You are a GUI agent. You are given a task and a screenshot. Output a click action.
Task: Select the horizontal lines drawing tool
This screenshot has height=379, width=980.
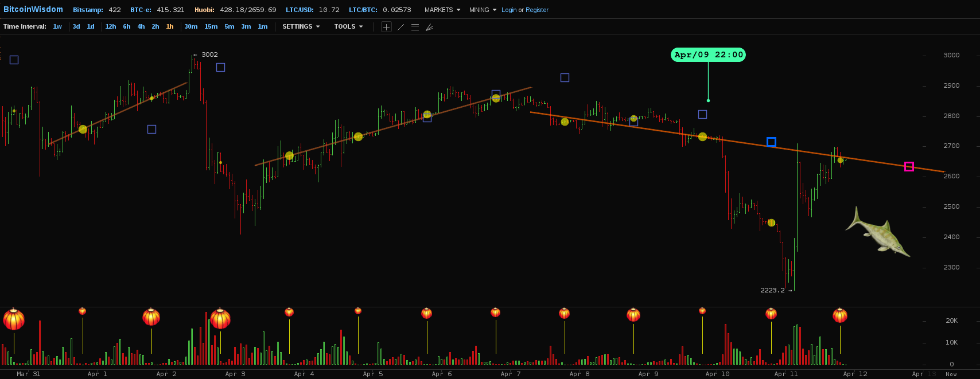click(x=415, y=27)
